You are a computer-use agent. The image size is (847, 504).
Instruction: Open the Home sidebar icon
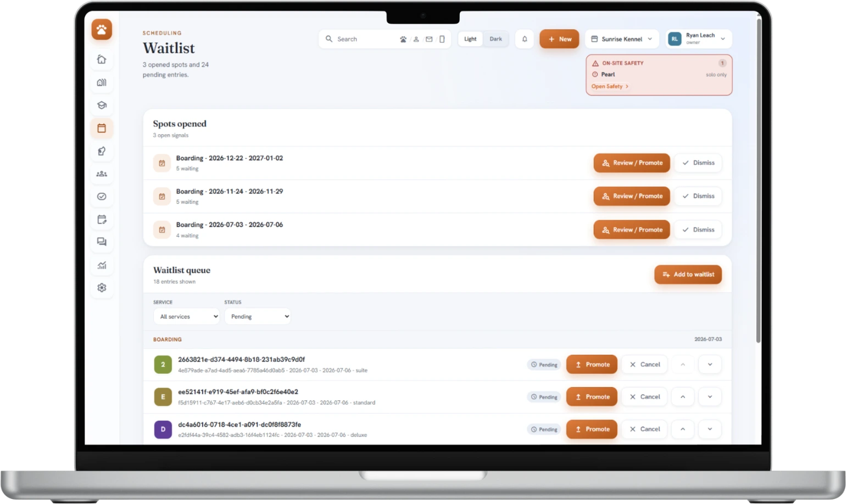tap(102, 59)
